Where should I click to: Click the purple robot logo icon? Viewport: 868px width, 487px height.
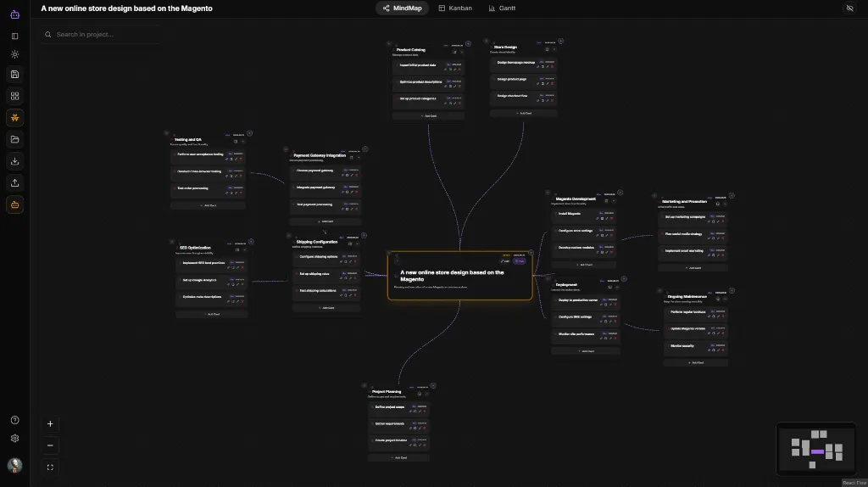pyautogui.click(x=15, y=14)
